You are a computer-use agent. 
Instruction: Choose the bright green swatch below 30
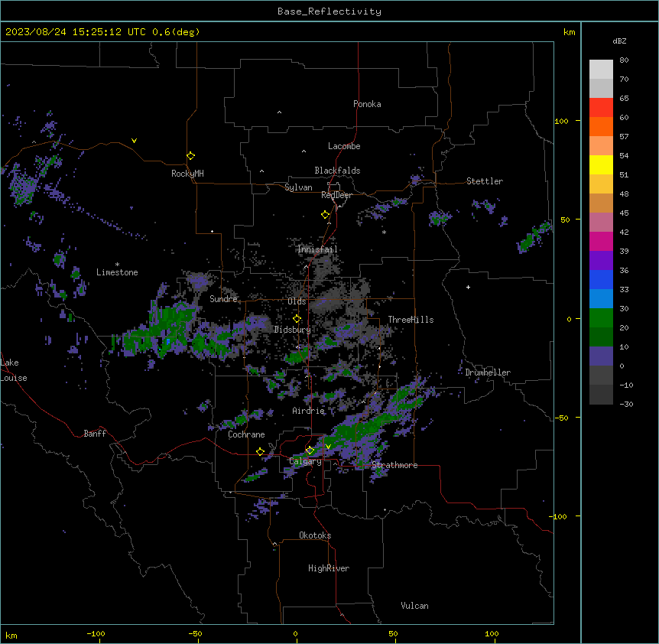[x=601, y=318]
